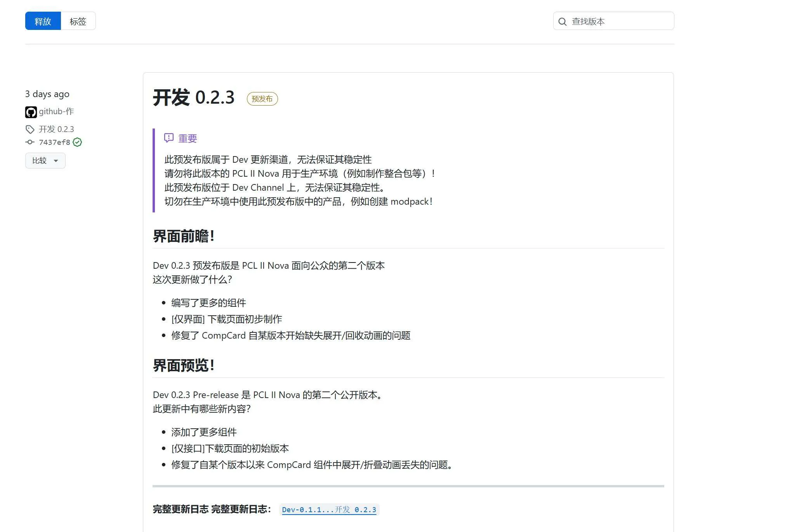Open the Dev-0.1.1...开发 0.2.3 changelog link
Viewport: 785px width, 532px height.
[x=329, y=509]
